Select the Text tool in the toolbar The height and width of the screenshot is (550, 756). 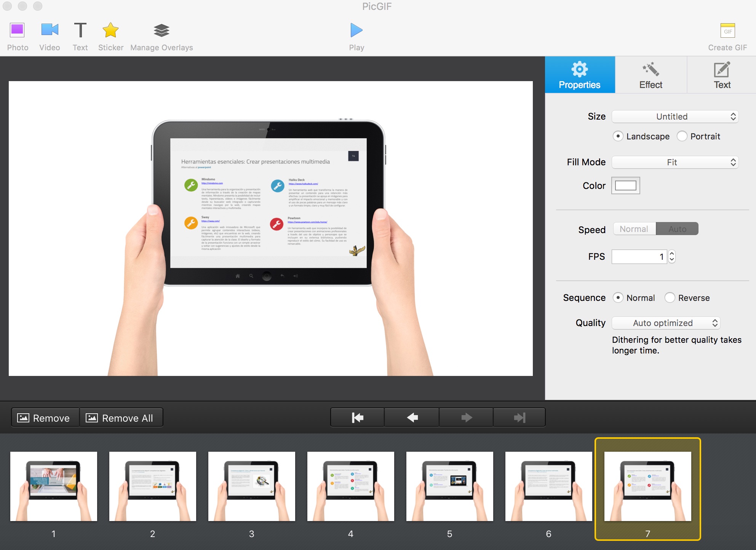[80, 30]
